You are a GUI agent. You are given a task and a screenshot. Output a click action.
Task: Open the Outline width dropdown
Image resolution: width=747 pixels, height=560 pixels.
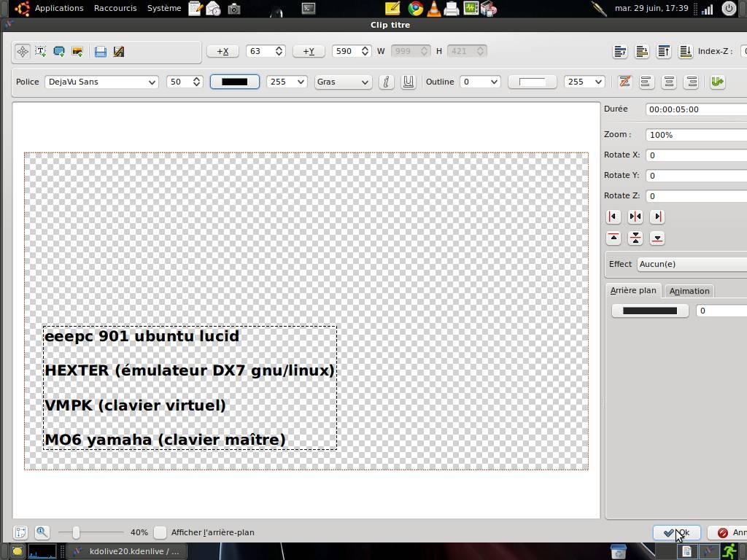point(480,82)
